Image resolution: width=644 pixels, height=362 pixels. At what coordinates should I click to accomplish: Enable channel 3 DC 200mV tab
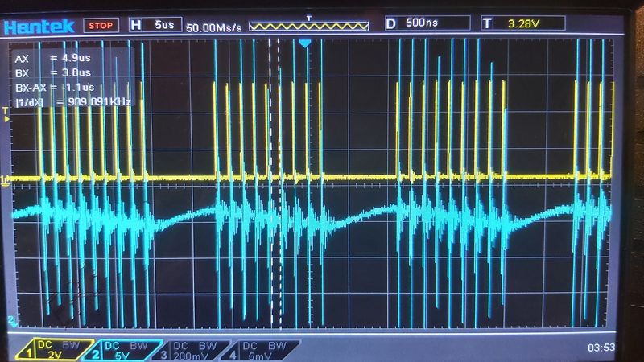click(191, 351)
